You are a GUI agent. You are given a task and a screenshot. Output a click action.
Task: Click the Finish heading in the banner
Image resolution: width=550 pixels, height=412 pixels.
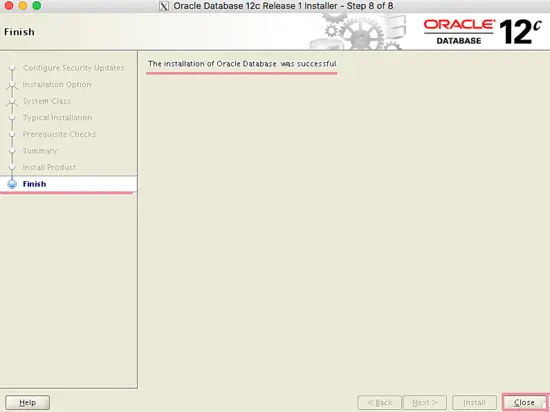tap(19, 32)
